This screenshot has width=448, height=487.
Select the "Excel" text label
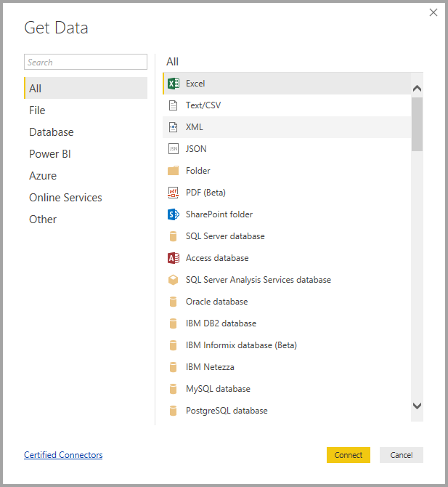coord(195,84)
